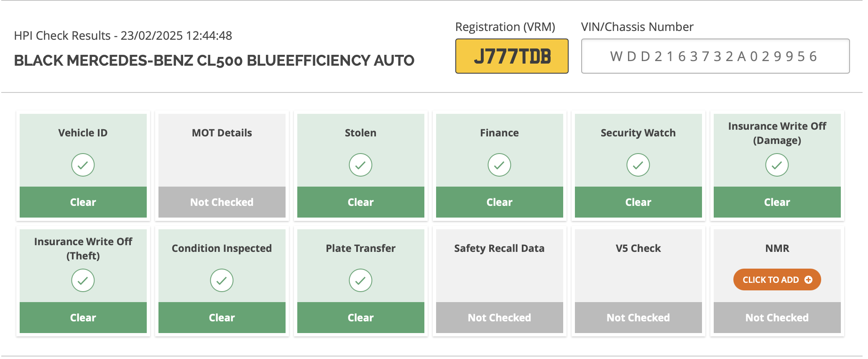Open Insurance Write Off (Theft) Clear bar

pos(83,318)
